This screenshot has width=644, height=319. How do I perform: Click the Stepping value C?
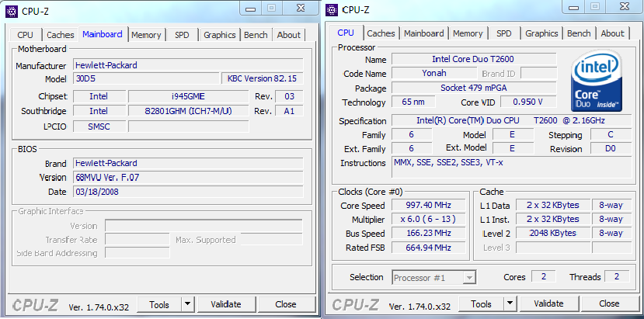pos(611,134)
